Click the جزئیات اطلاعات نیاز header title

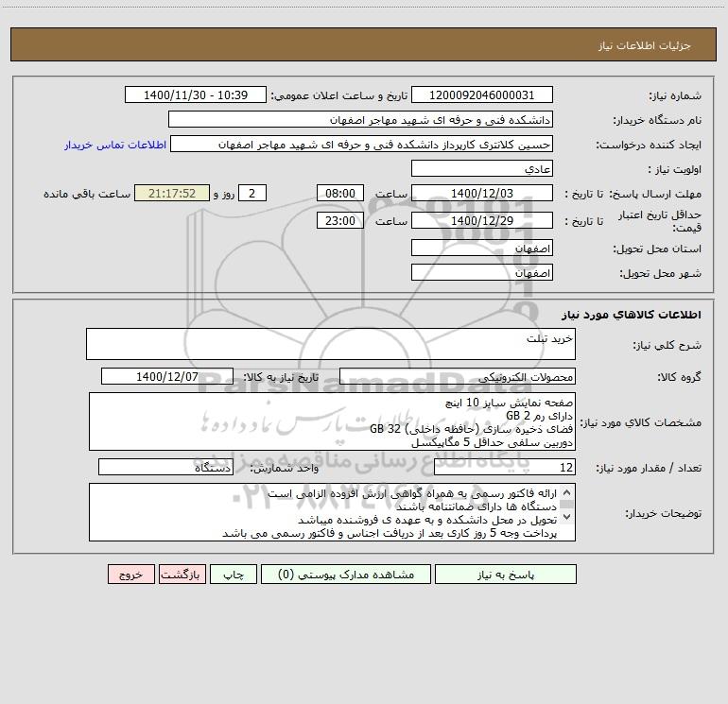pos(645,45)
